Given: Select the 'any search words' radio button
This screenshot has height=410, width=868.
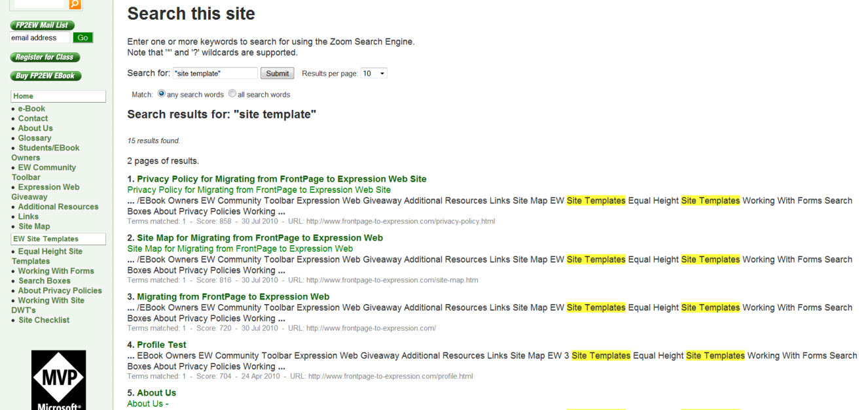Looking at the screenshot, I should [x=162, y=94].
